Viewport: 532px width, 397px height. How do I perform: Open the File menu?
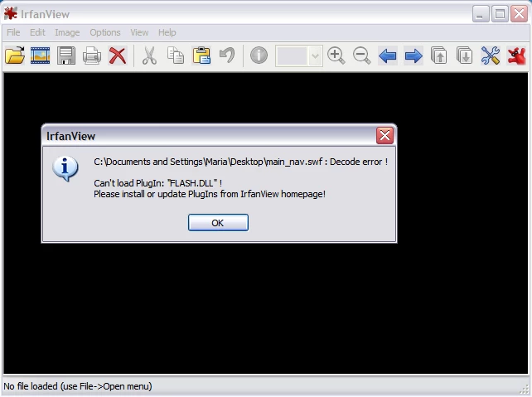coord(13,32)
